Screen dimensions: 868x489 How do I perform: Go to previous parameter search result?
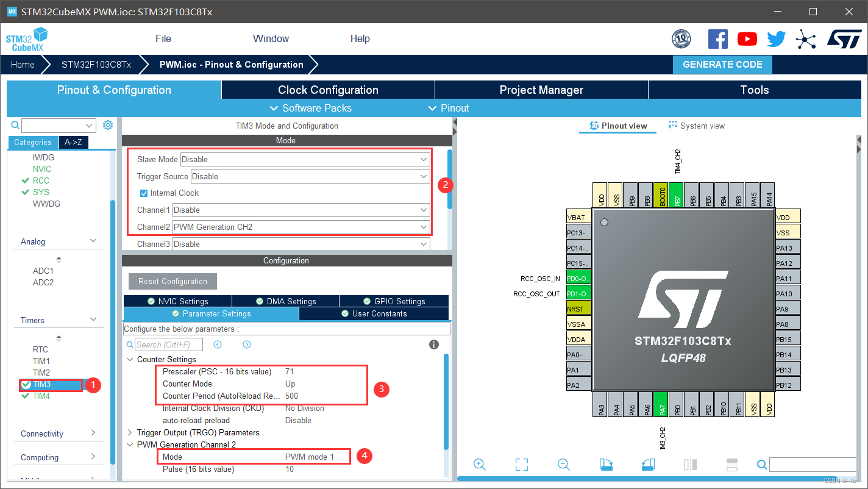pyautogui.click(x=218, y=344)
